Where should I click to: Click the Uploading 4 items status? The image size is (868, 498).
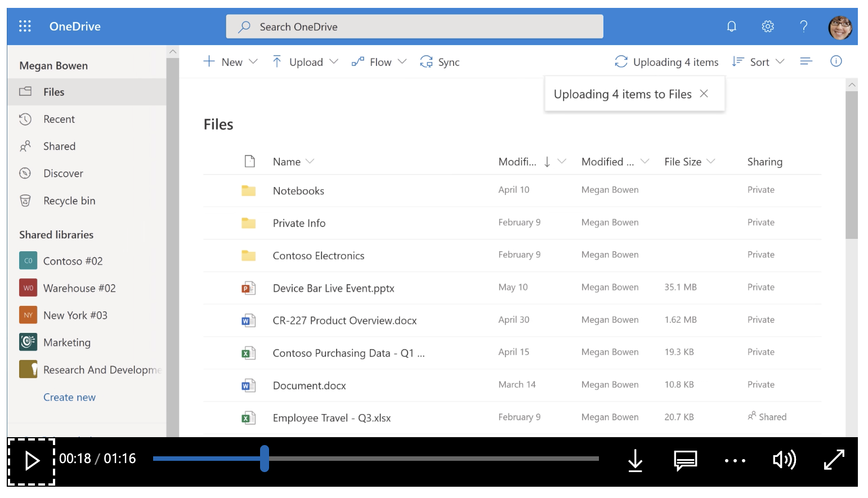(666, 62)
